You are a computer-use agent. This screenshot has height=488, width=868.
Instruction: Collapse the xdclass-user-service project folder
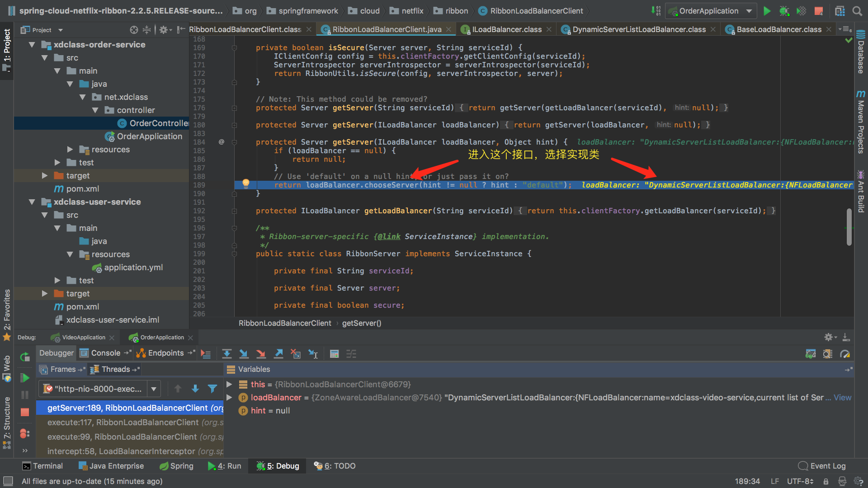(32, 202)
